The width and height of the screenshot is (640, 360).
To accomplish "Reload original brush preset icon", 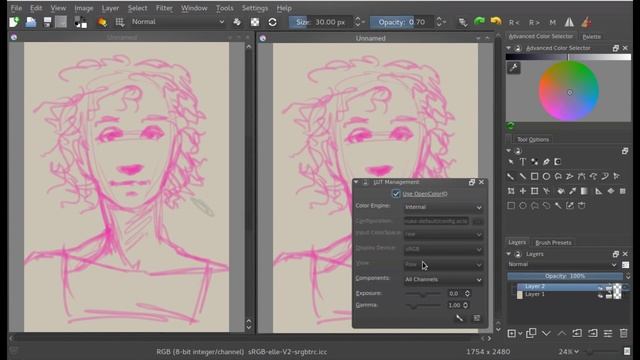I will tap(272, 22).
